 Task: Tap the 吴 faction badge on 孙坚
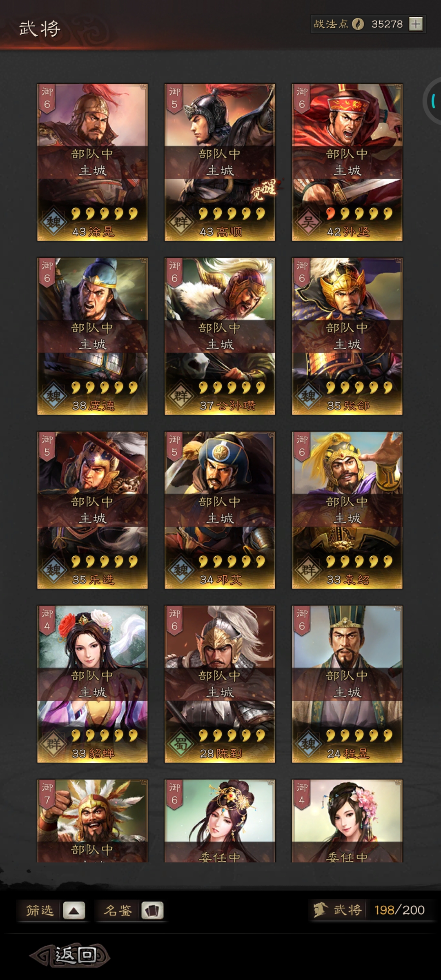tap(308, 222)
